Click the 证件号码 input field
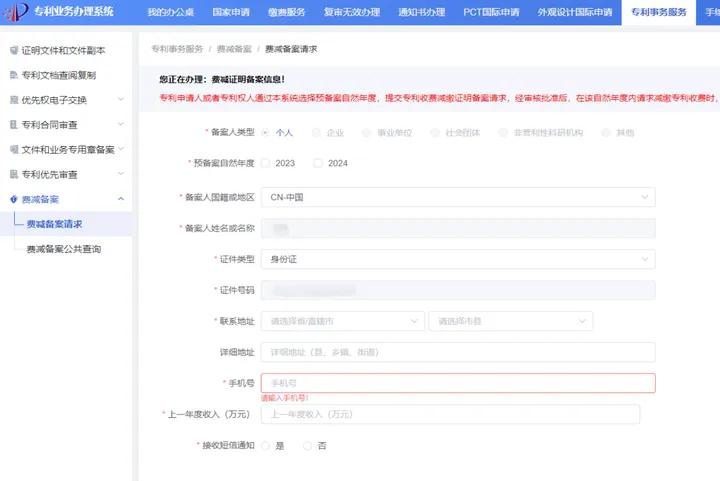Viewport: 720px width, 481px height. (458, 290)
